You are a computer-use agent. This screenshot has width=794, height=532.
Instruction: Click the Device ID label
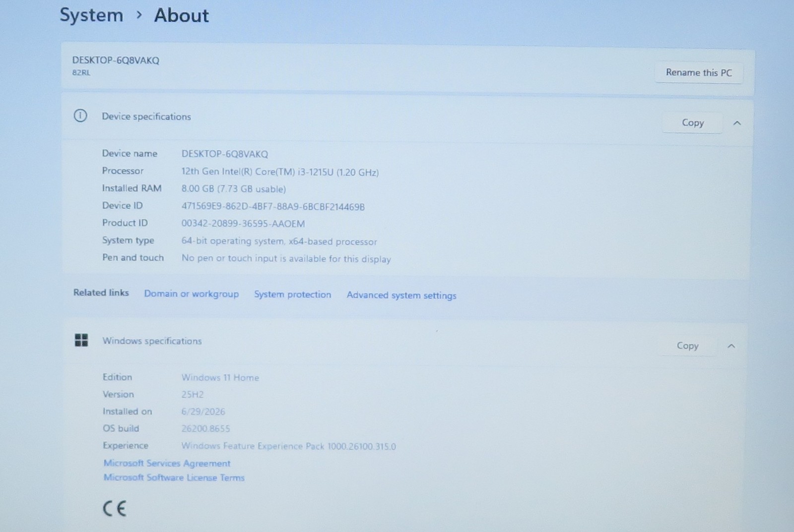tap(122, 205)
